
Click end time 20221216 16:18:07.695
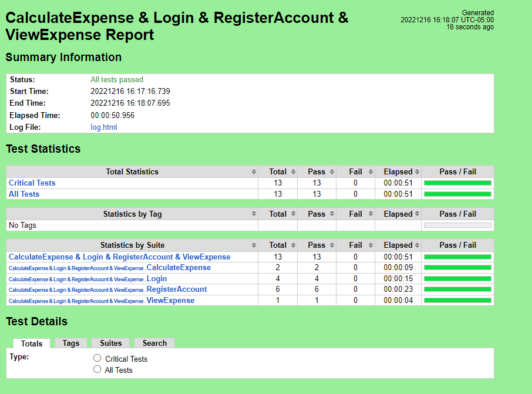[130, 103]
